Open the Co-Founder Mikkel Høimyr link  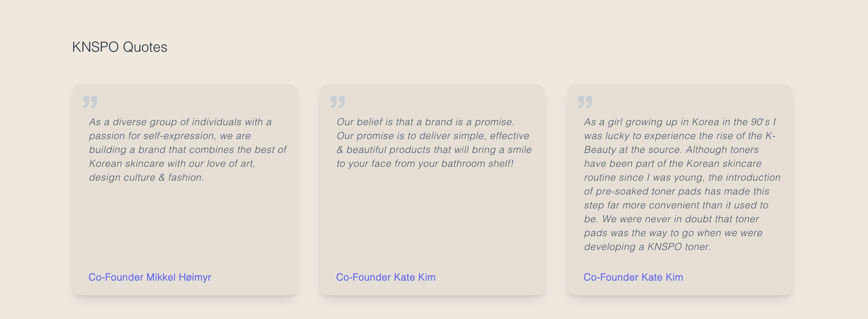(150, 277)
